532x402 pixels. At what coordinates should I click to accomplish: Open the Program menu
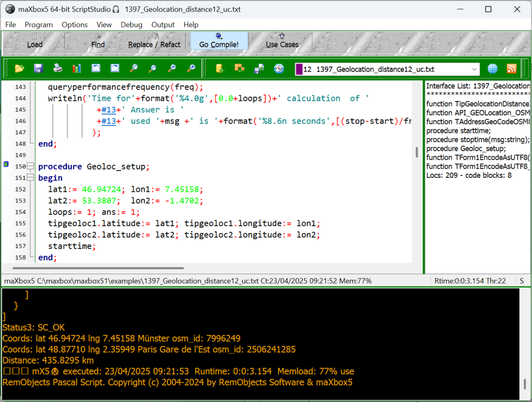38,25
